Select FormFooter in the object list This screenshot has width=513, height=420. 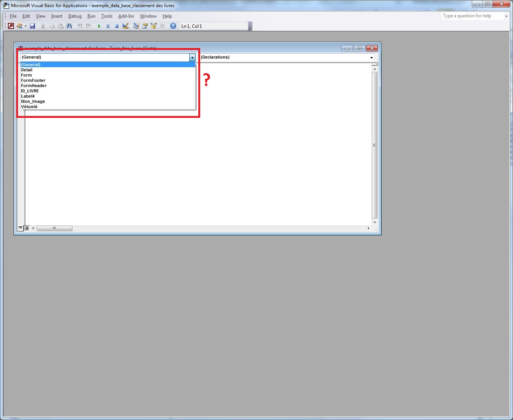[108, 80]
